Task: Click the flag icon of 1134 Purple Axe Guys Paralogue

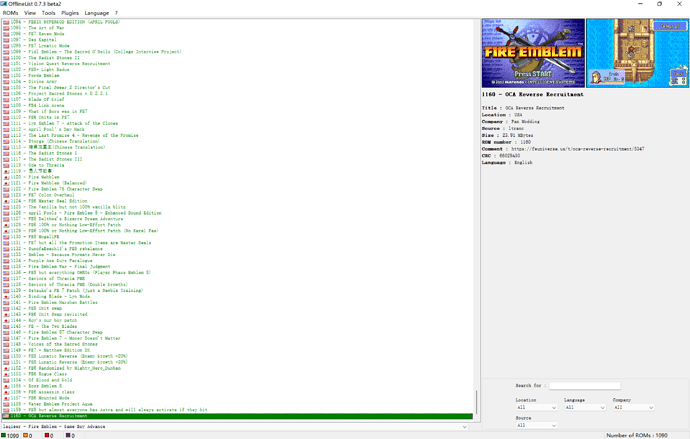Action: (6, 260)
